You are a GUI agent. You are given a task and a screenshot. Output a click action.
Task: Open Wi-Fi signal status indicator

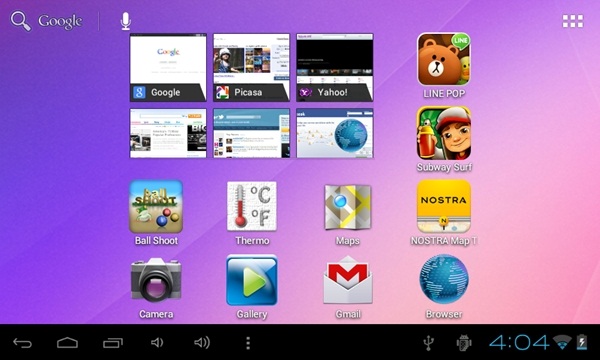click(x=562, y=342)
